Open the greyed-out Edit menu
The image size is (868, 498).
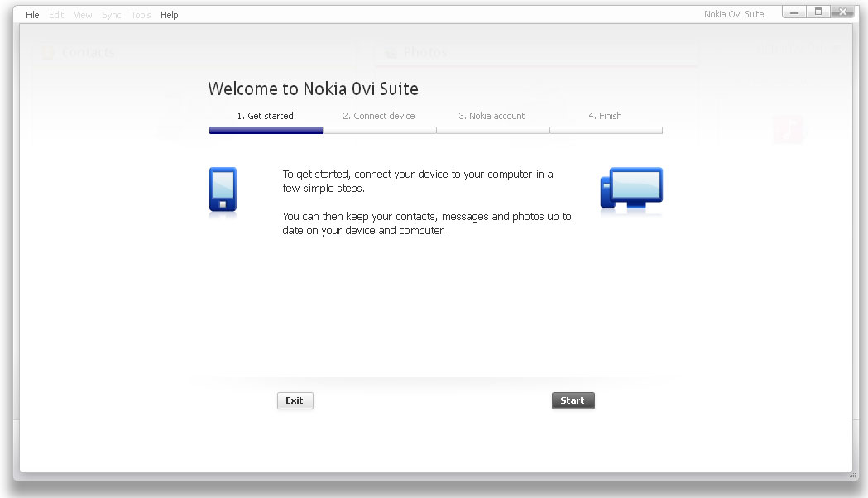(x=56, y=15)
